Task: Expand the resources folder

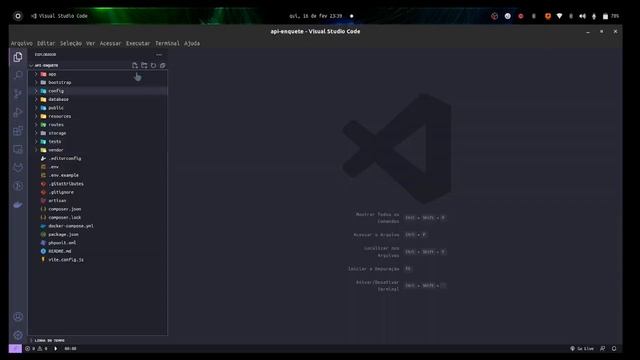Action: pyautogui.click(x=98, y=116)
